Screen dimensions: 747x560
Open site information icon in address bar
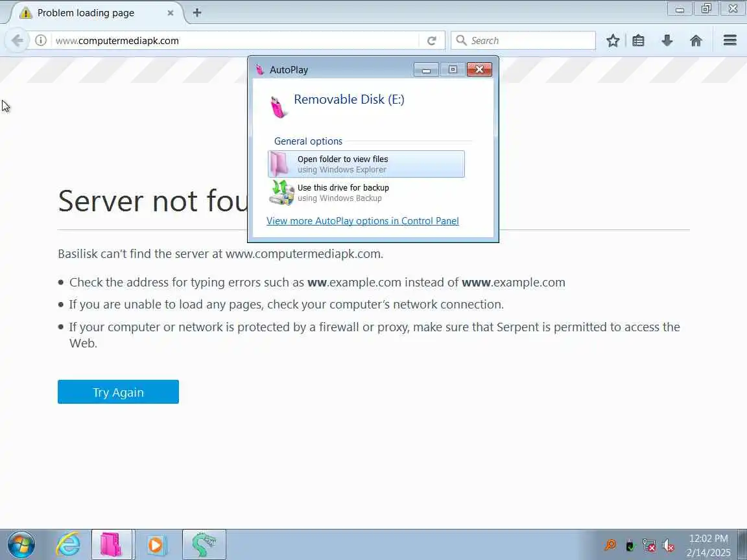point(41,40)
